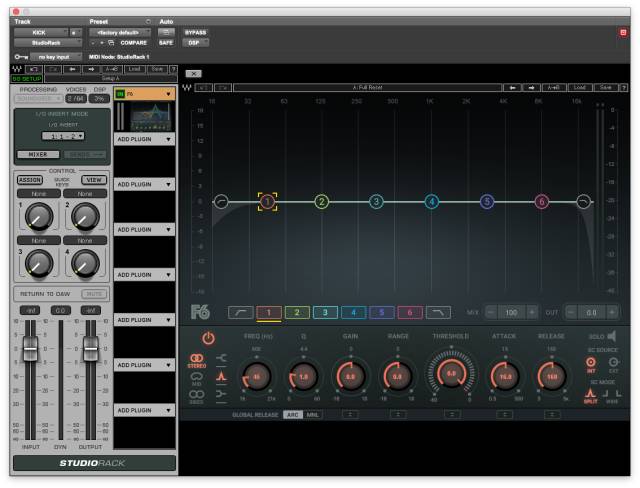
Task: Select Split sidechain mode icon
Action: click(590, 394)
